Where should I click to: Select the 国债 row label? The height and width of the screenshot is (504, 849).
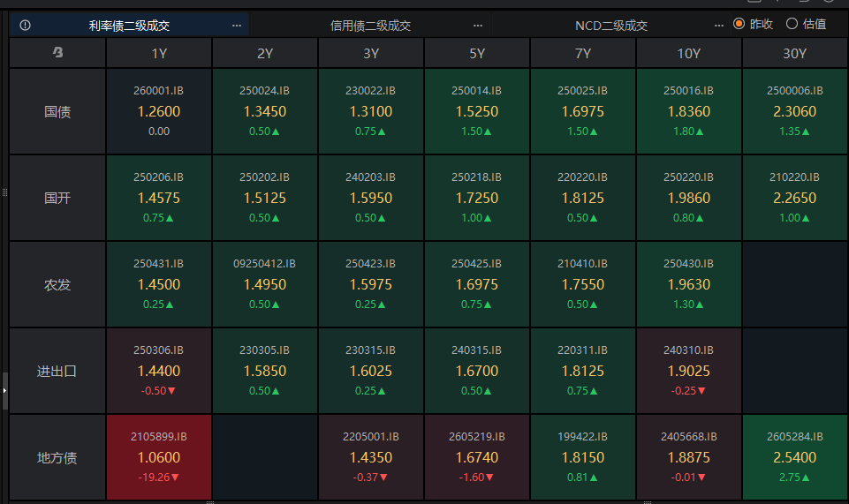58,112
